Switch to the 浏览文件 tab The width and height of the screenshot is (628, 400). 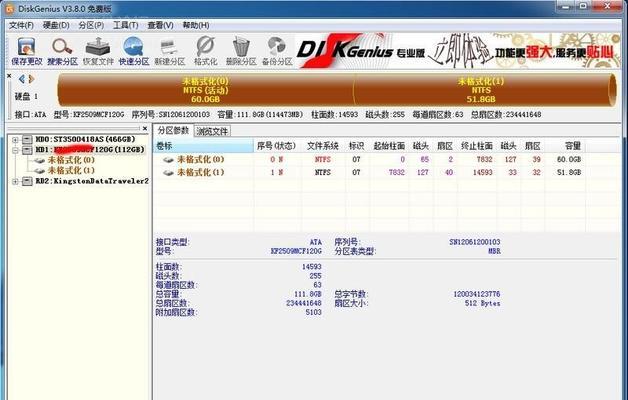pyautogui.click(x=212, y=131)
